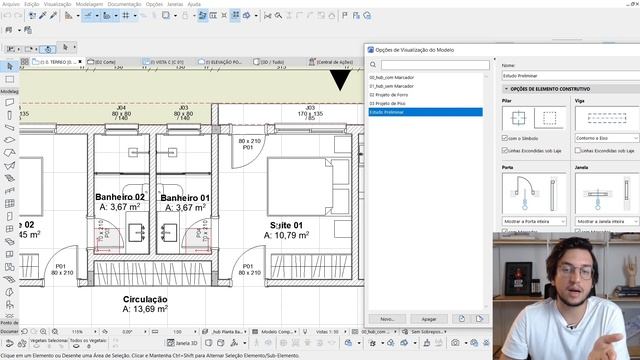Click the zoom-in magnifier in bottom bar
The width and height of the screenshot is (640, 360).
tap(43, 331)
